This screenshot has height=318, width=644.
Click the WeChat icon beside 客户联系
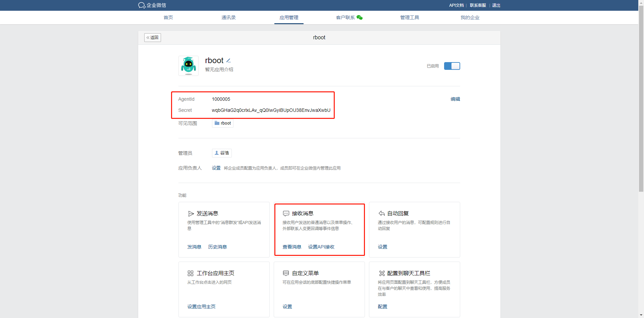[x=360, y=17]
